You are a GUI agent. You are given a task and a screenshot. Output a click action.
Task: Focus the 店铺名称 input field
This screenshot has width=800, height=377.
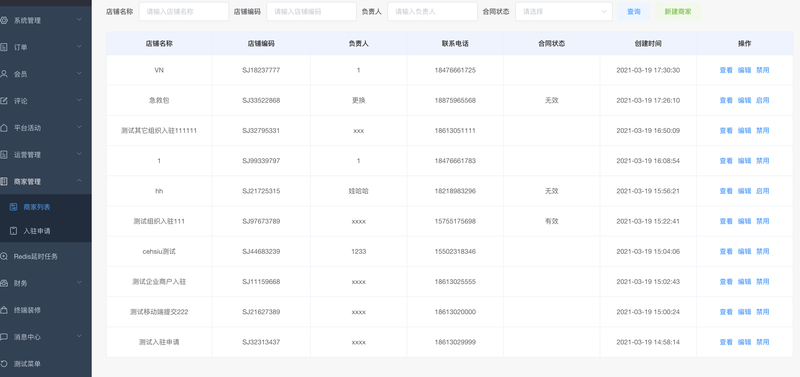(184, 11)
